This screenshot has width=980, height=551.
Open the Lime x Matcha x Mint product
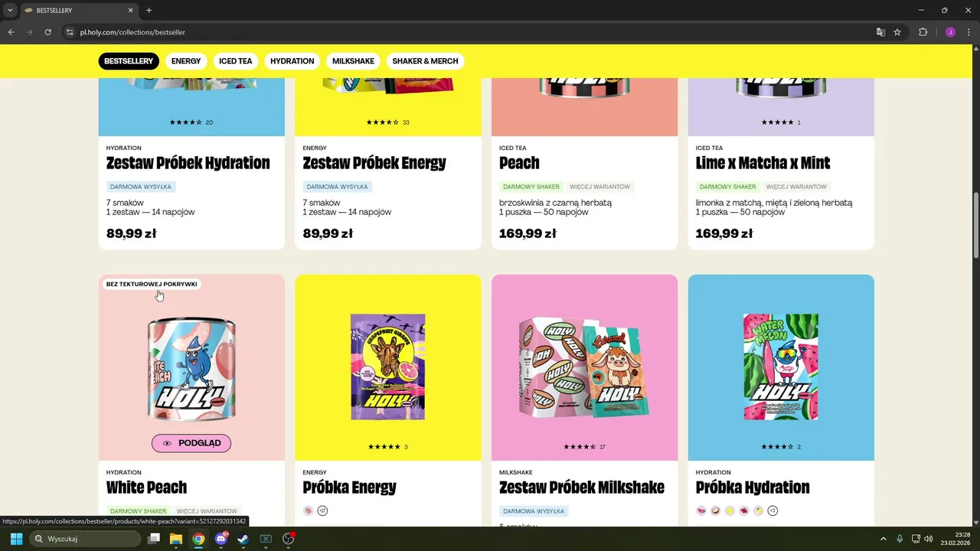point(763,163)
